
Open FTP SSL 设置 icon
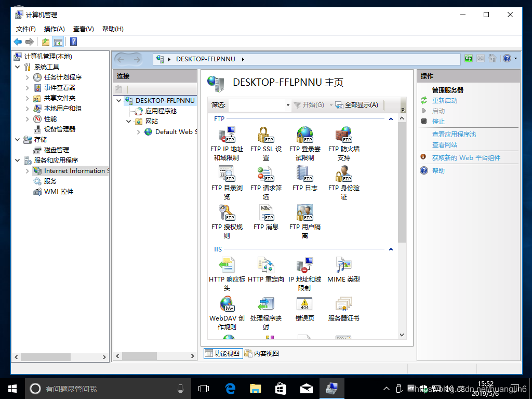click(266, 144)
